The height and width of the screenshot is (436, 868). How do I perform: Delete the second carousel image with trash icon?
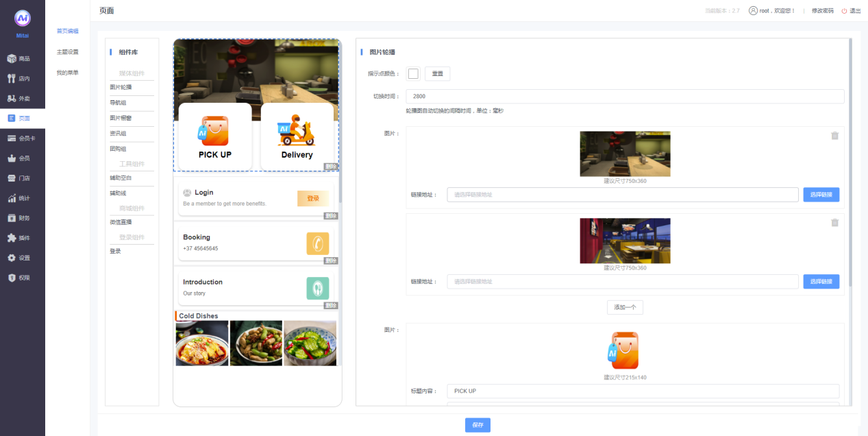pyautogui.click(x=834, y=223)
